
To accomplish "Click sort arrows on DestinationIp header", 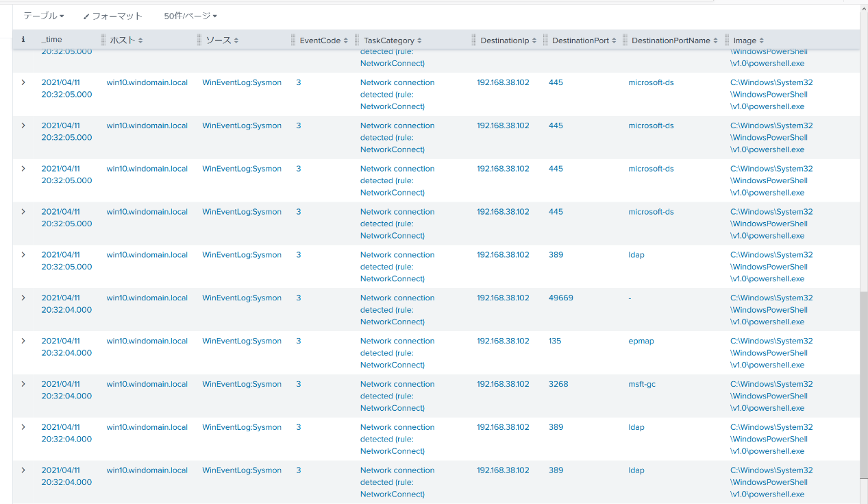I will pos(535,41).
